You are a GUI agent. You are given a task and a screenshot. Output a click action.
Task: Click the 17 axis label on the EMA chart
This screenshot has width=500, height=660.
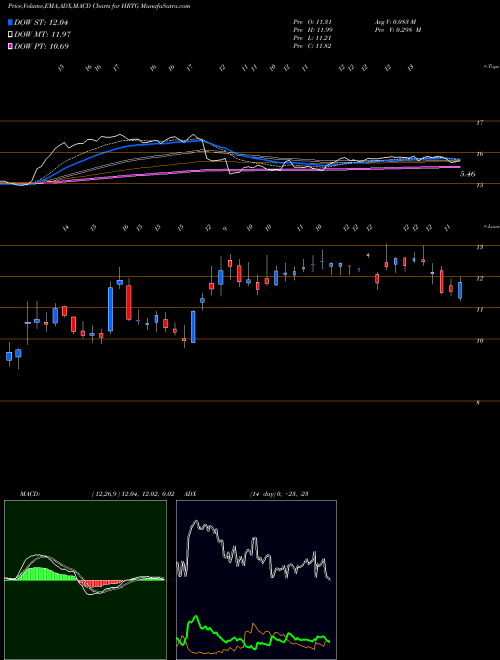479,123
